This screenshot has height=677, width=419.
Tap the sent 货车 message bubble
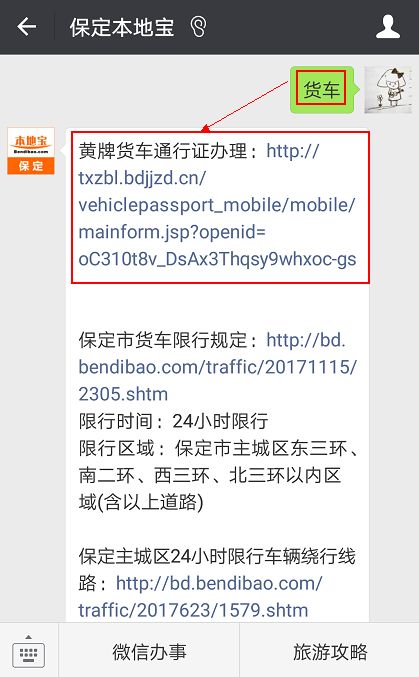322,90
